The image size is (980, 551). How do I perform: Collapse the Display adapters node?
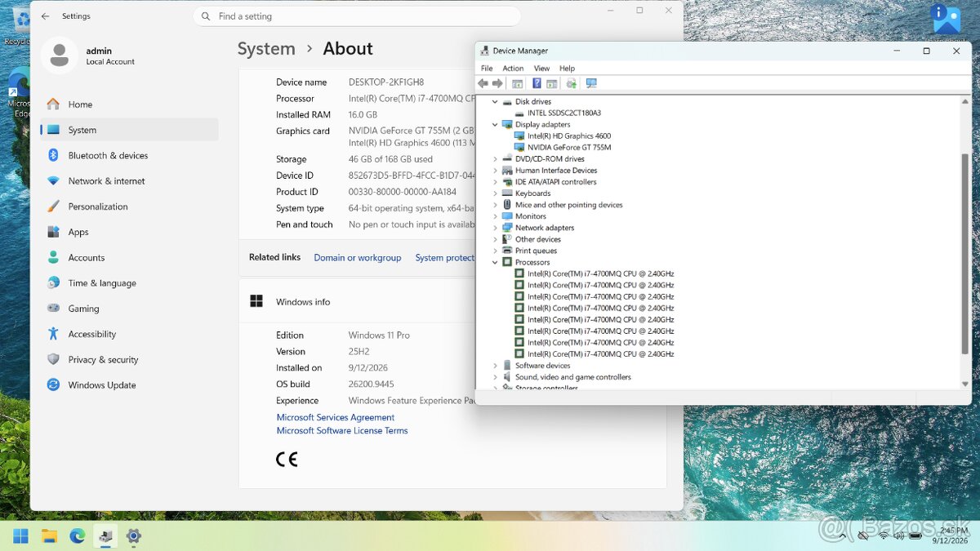pos(495,125)
